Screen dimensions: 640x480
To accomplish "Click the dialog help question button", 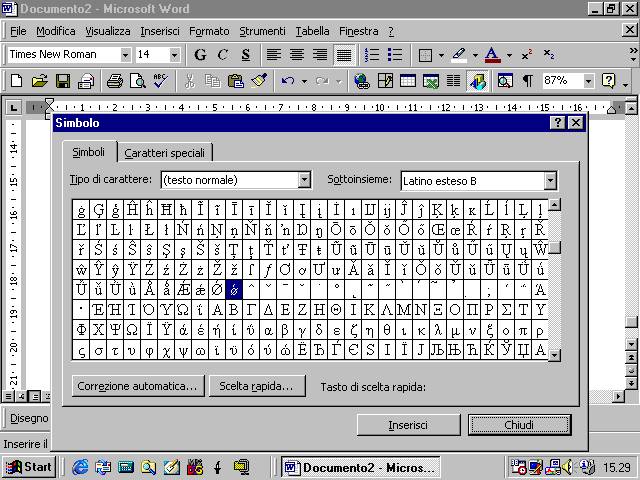I will pos(558,122).
